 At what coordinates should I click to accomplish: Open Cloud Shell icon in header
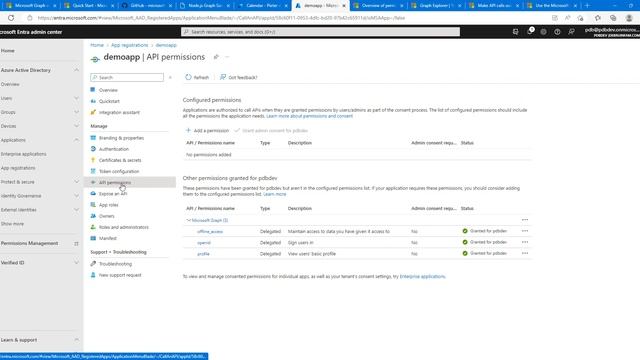[x=516, y=31]
